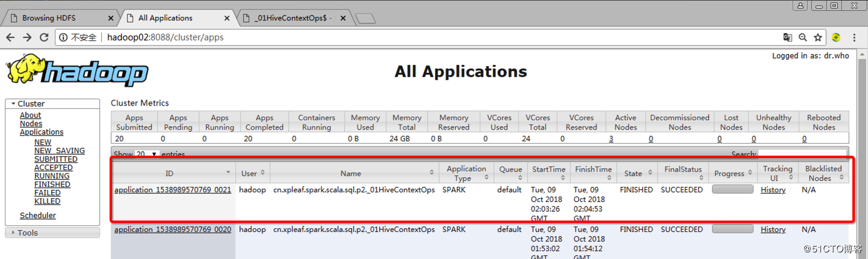The height and width of the screenshot is (259, 868).
Task: Open the zoom magnifier icon in address bar
Action: tap(802, 37)
